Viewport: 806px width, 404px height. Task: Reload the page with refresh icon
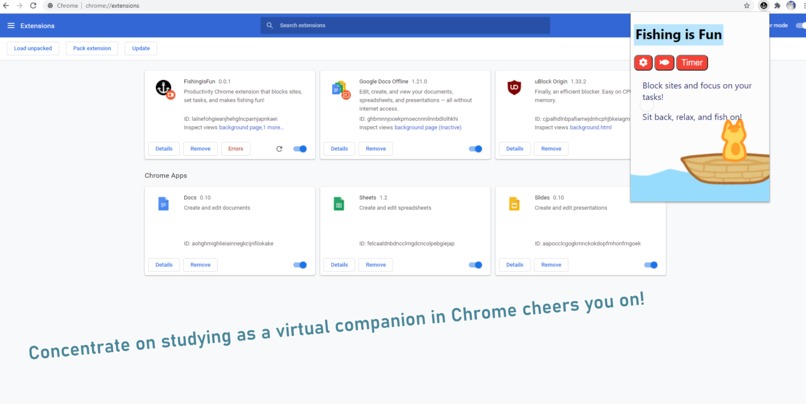coord(33,6)
